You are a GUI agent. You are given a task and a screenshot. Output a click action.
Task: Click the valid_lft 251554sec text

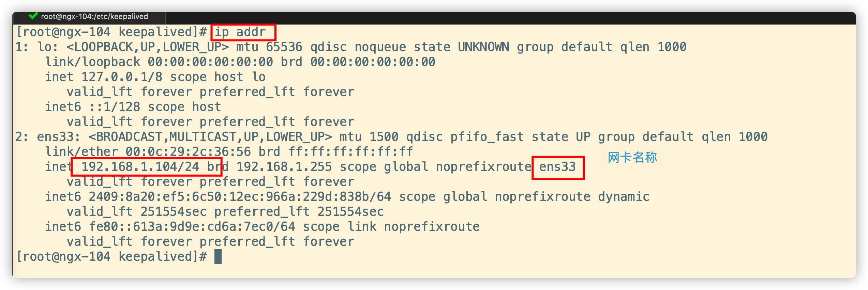tap(137, 212)
